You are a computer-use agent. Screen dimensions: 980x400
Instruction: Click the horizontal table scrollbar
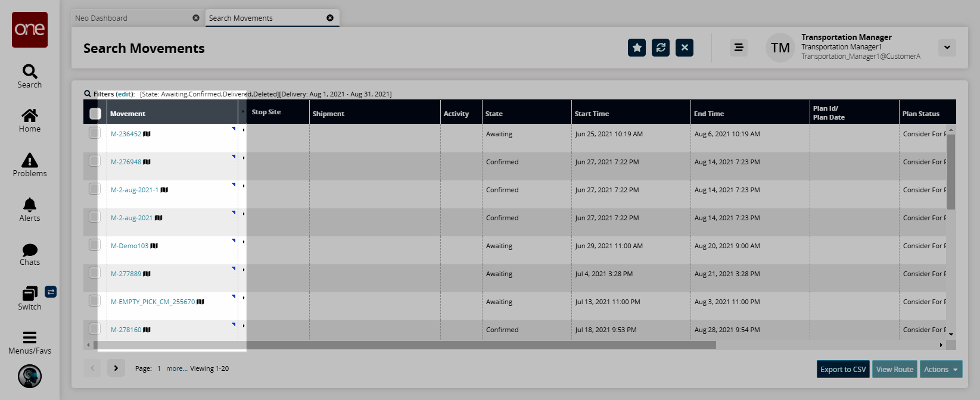pos(405,345)
